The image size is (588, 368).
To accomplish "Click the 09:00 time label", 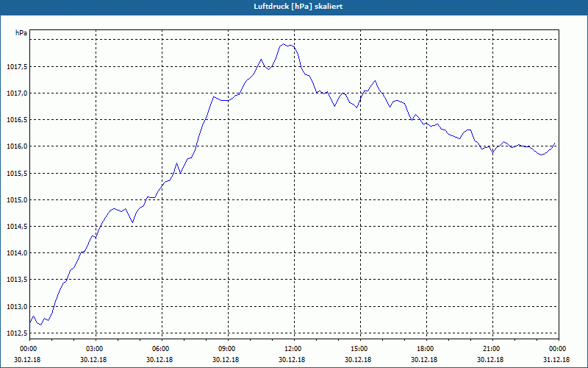I will coord(226,349).
